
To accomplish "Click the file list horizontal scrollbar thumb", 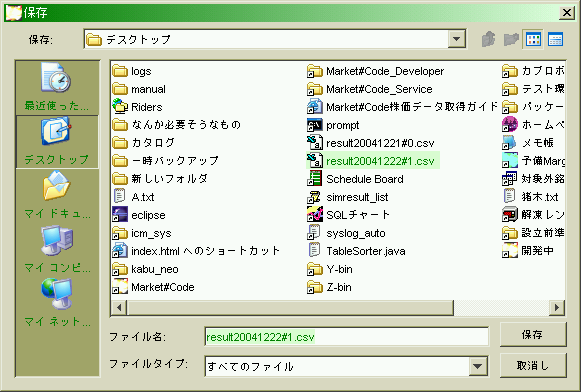I will (x=290, y=308).
